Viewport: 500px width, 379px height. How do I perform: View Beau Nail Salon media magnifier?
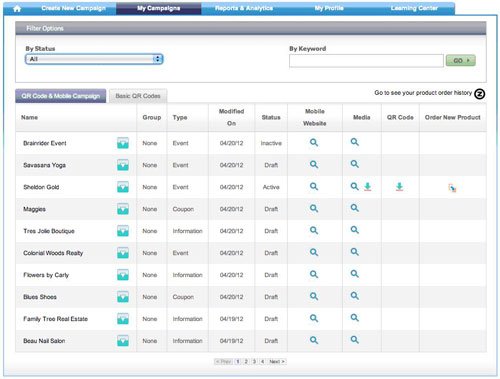point(355,340)
